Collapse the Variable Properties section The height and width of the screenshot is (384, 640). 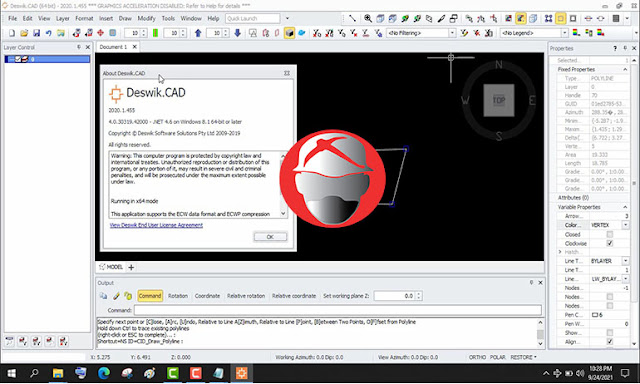click(625, 207)
